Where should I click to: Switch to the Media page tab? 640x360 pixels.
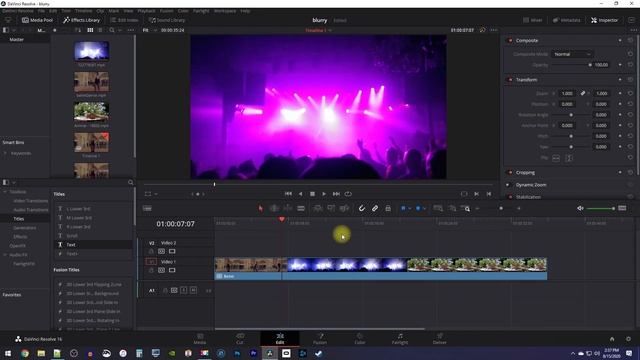tap(200, 339)
